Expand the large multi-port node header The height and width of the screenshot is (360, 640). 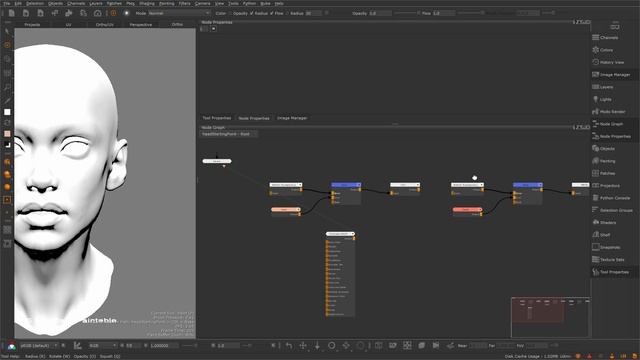[340, 234]
